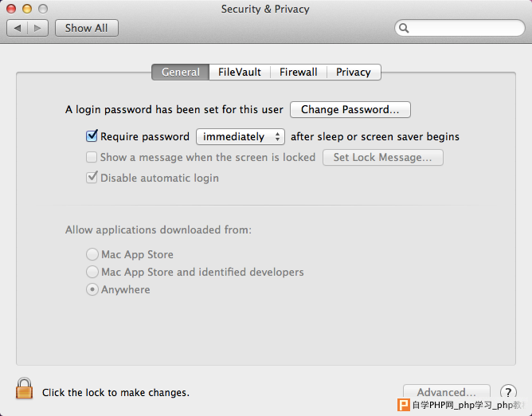
Task: Click the Show All button
Action: [87, 28]
